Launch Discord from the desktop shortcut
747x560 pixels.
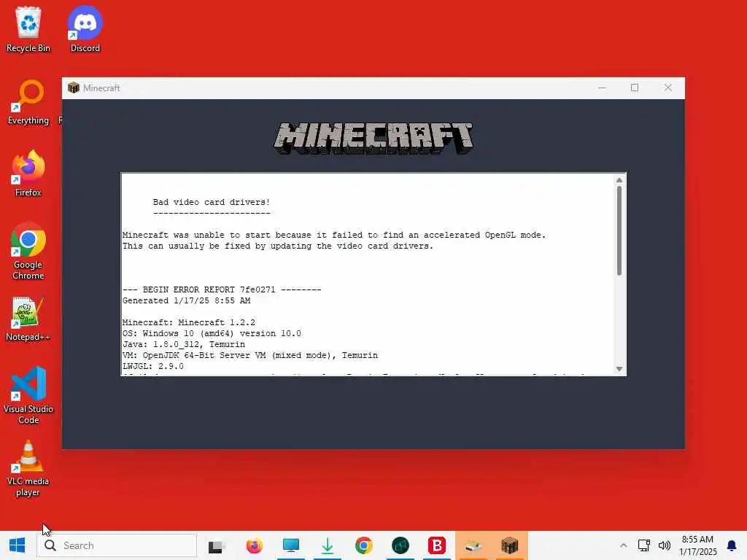pos(85,29)
